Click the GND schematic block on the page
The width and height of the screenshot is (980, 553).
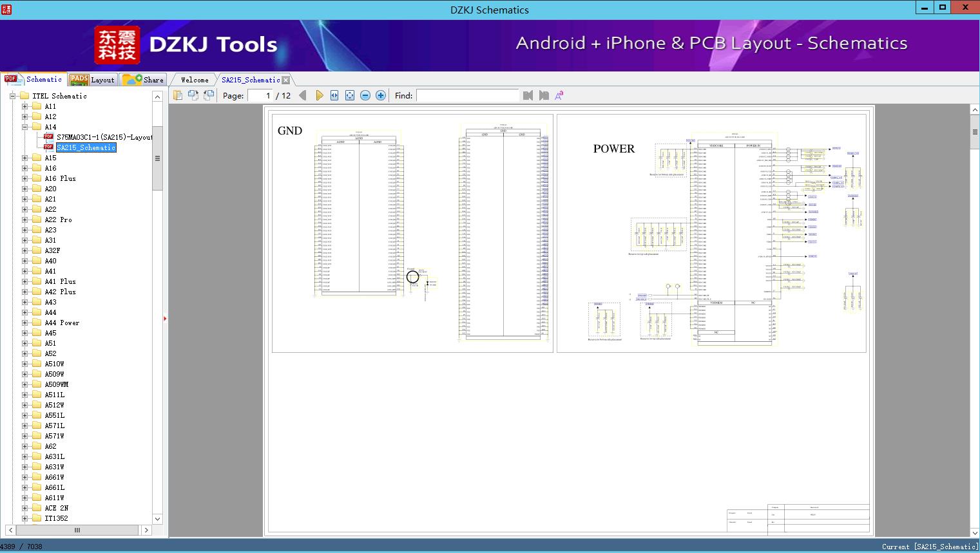click(412, 233)
